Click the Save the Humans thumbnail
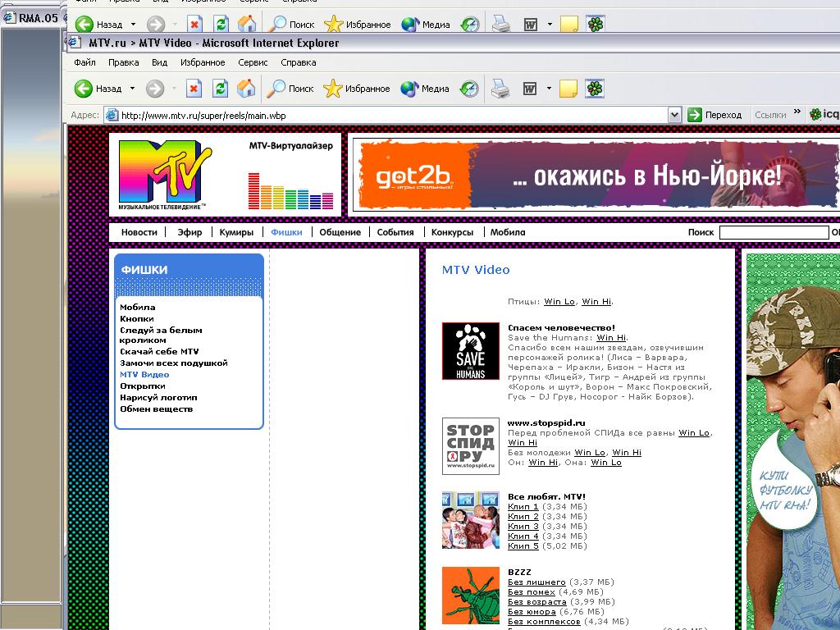Image resolution: width=840 pixels, height=630 pixels. pyautogui.click(x=470, y=351)
